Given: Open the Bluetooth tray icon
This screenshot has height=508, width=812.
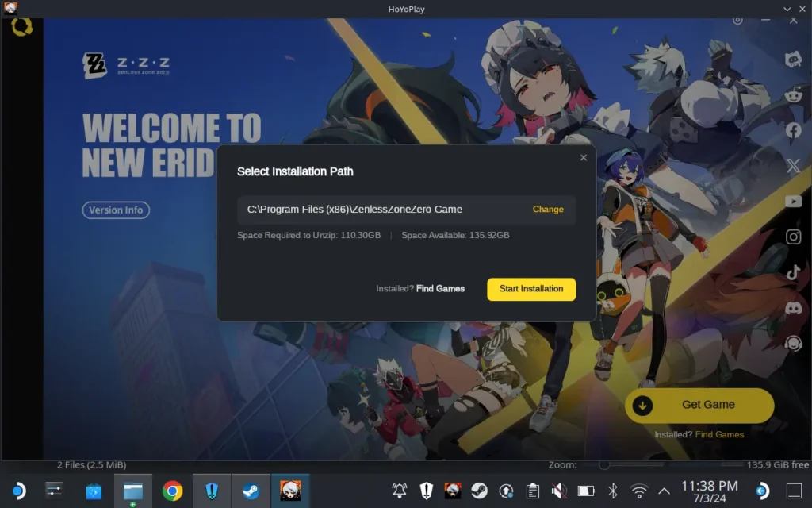Looking at the screenshot, I should 613,491.
